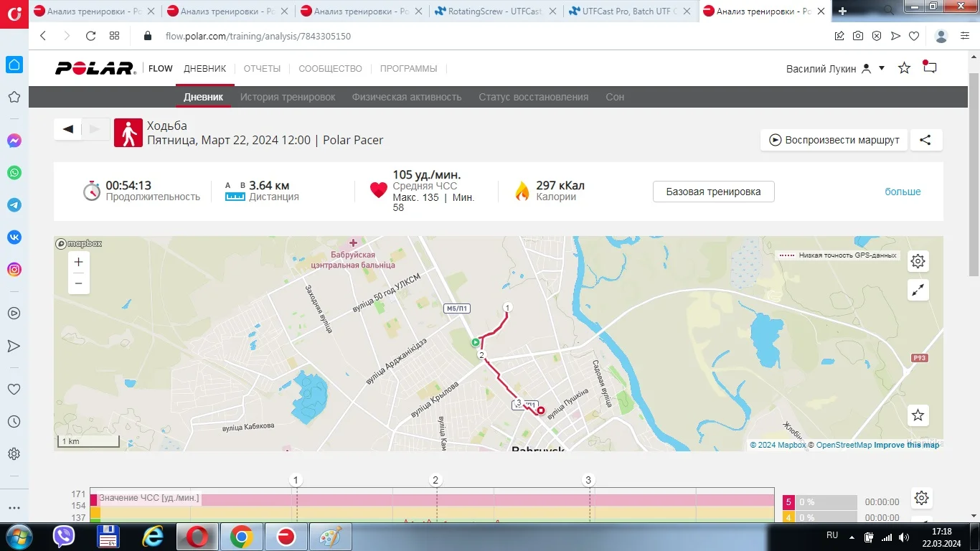This screenshot has height=551, width=980.
Task: Open the СООБЩЕСТВО menu item
Action: point(330,69)
